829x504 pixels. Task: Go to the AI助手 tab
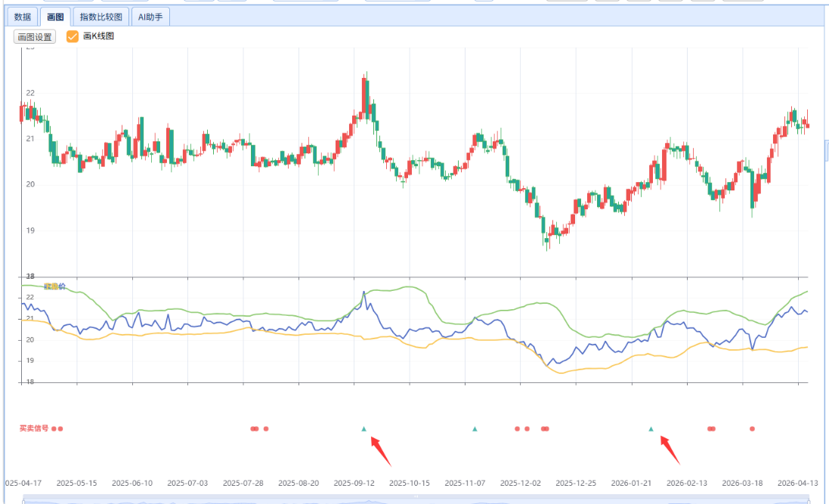150,17
